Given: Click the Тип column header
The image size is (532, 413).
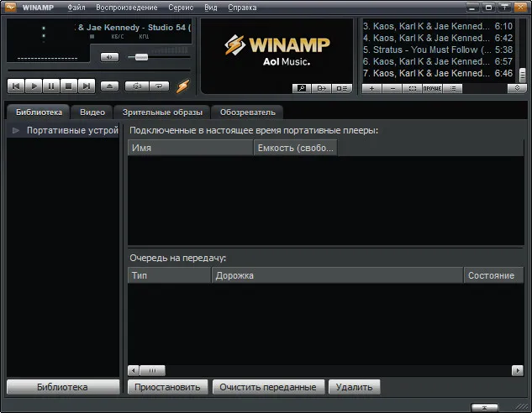Looking at the screenshot, I should pos(169,275).
